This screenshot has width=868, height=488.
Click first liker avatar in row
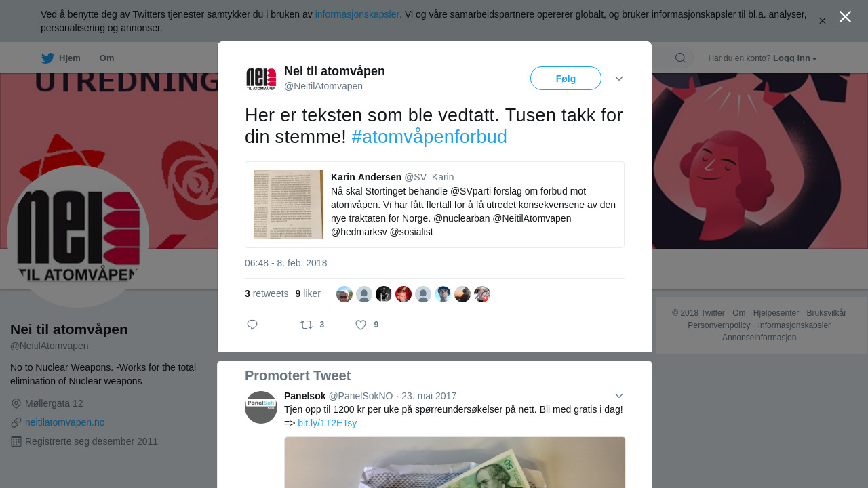344,294
